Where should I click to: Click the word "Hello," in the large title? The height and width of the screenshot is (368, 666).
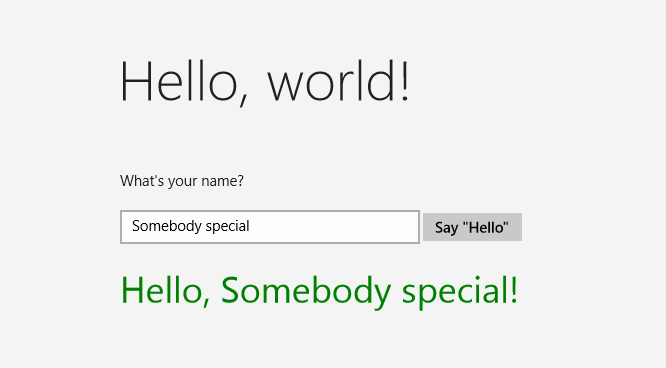(x=184, y=82)
